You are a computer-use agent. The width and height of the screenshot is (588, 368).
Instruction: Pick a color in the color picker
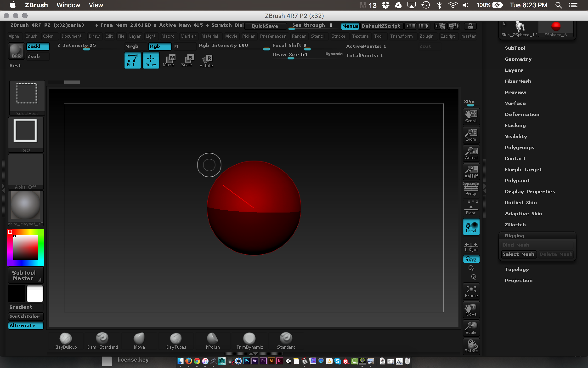tap(26, 247)
